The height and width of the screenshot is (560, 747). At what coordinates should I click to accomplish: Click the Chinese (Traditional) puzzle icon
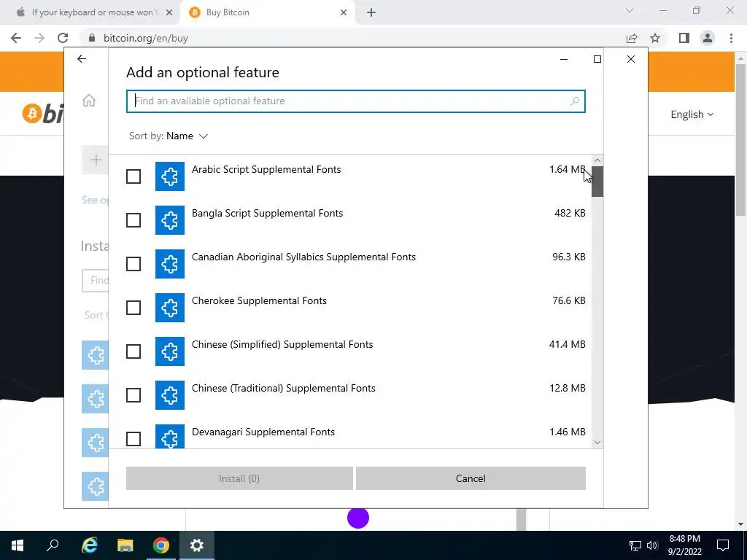(x=169, y=395)
